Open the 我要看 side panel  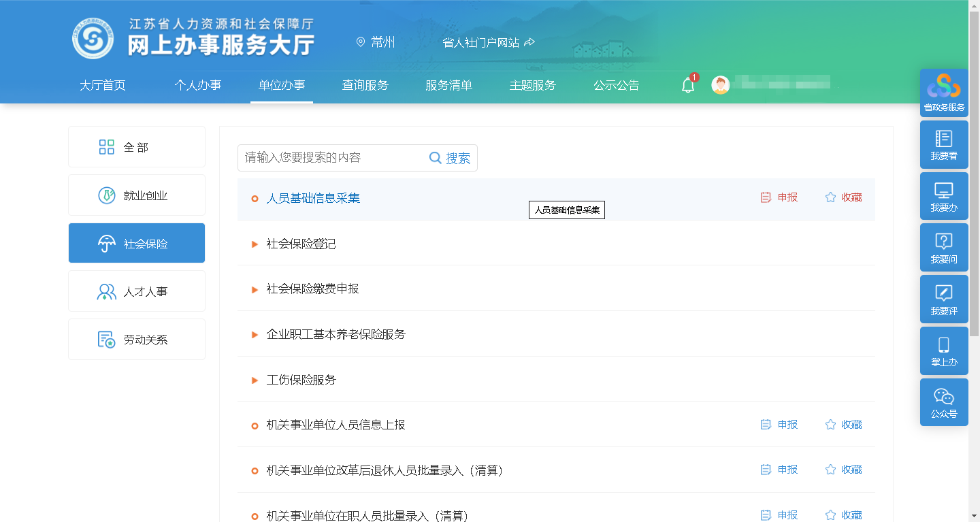[943, 144]
